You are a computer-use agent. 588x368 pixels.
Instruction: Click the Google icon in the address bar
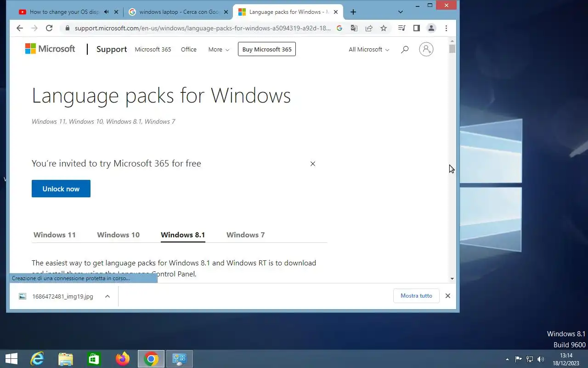click(339, 28)
